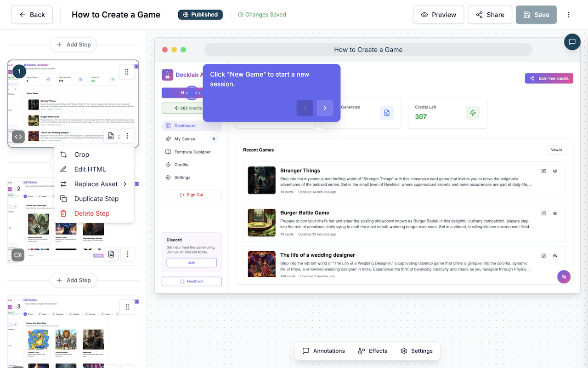The image size is (588, 368).
Task: Open the Settings panel in the bottom bar
Action: pyautogui.click(x=417, y=351)
